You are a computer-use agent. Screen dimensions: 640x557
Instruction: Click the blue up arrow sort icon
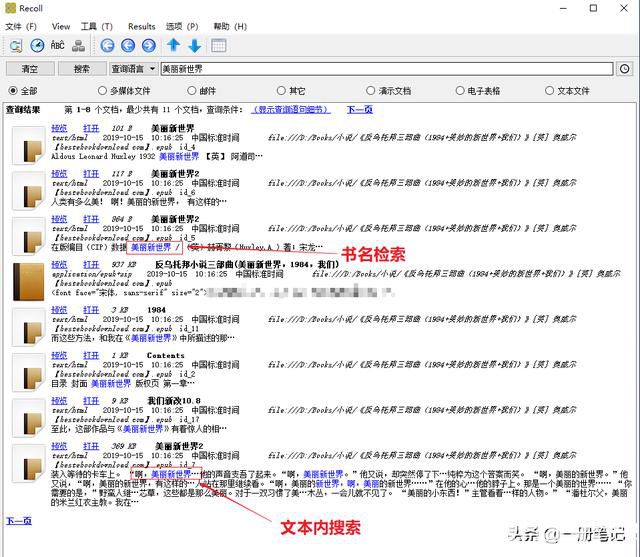(x=174, y=45)
